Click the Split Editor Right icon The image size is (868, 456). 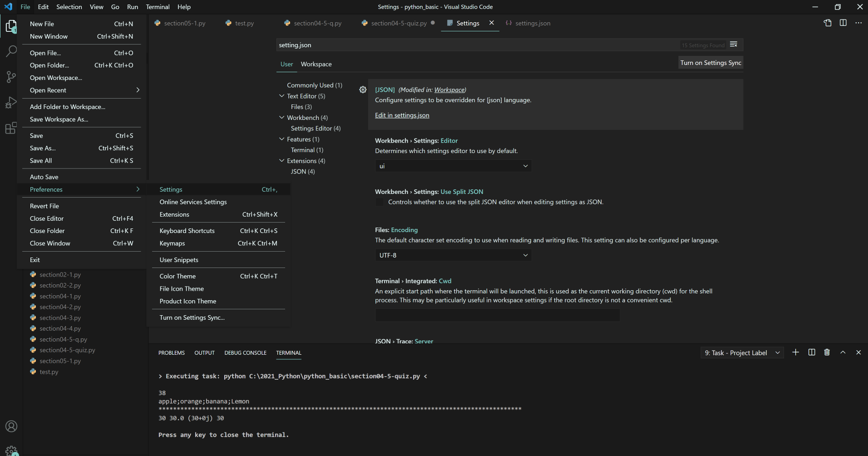point(843,23)
